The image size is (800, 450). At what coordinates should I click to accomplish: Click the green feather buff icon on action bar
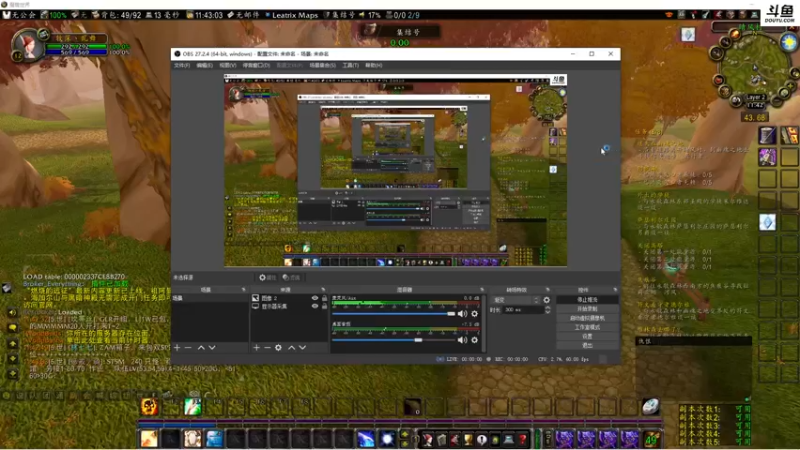(x=192, y=407)
